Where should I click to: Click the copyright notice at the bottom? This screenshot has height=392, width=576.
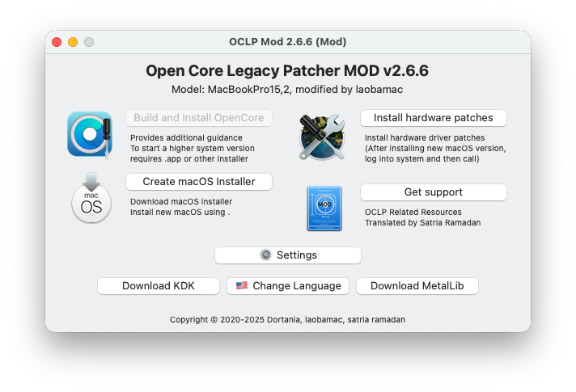[287, 320]
